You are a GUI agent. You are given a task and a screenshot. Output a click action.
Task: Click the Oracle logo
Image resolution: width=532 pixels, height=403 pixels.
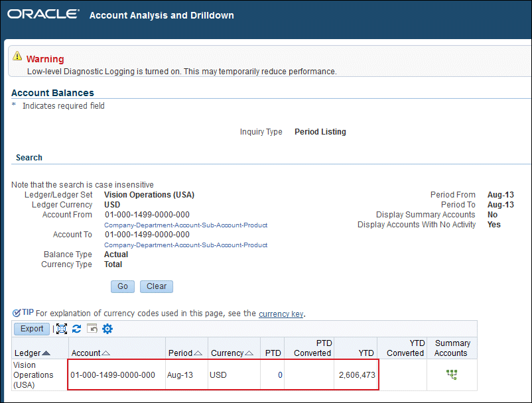[x=43, y=14]
